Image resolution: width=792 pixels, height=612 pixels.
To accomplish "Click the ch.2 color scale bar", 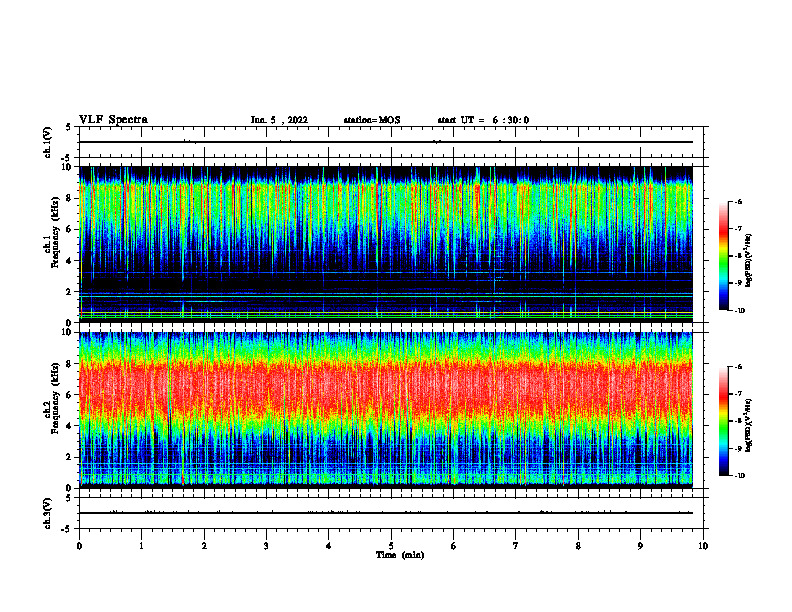I will point(723,421).
